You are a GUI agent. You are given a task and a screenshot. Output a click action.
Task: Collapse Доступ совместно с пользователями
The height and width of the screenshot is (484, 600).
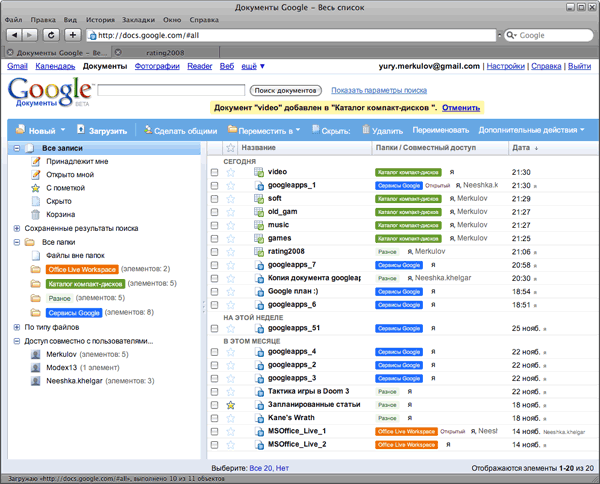[x=17, y=341]
